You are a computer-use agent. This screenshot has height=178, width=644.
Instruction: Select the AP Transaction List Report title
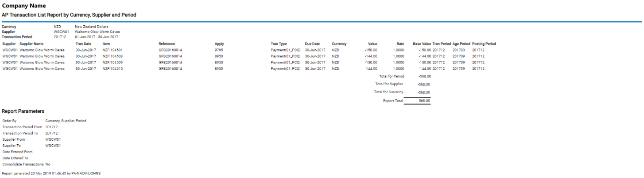coord(69,15)
